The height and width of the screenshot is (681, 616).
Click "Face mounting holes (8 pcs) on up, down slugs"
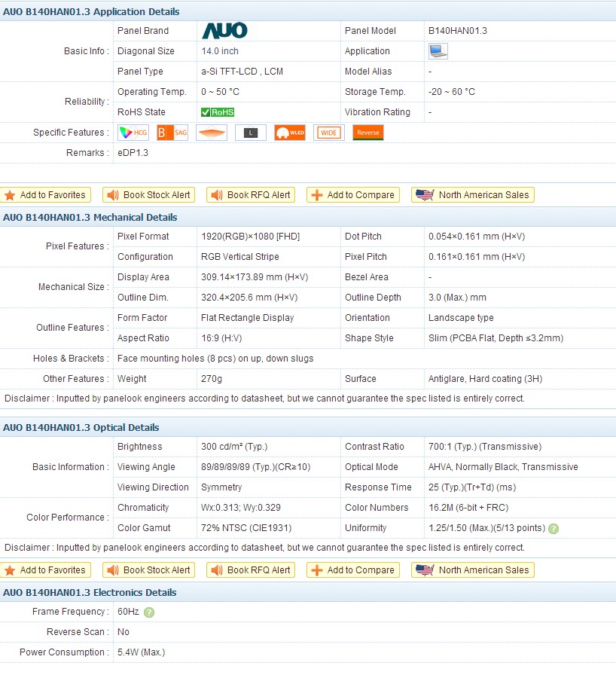click(x=215, y=359)
